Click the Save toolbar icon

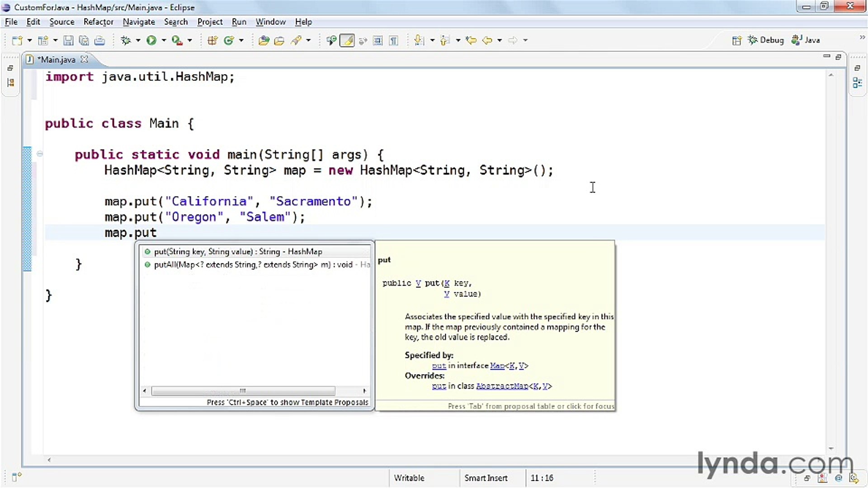68,40
